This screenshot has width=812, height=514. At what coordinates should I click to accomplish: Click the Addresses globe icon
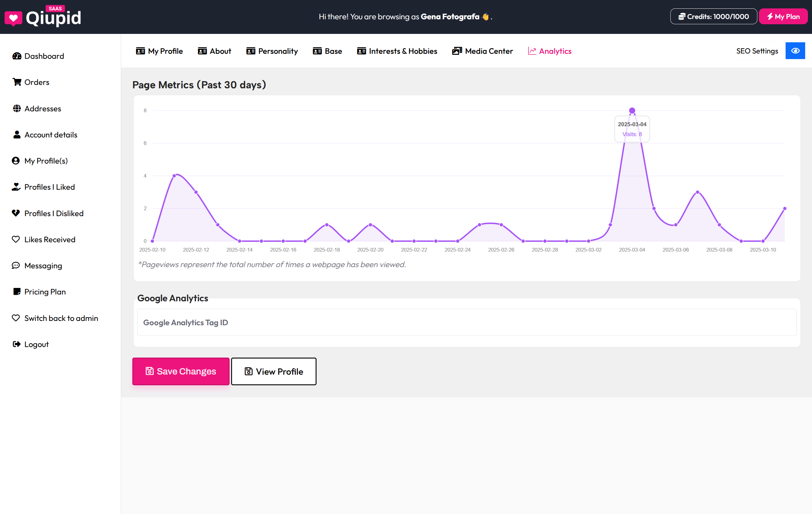(16, 108)
